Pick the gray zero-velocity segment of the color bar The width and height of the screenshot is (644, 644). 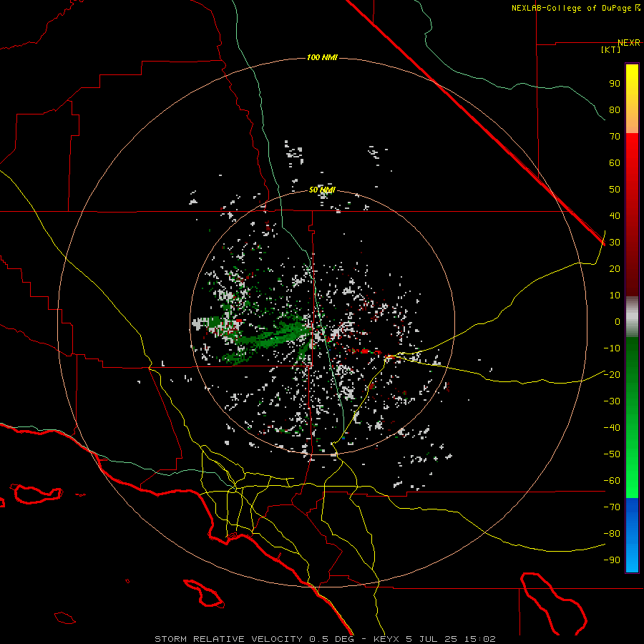click(x=632, y=317)
